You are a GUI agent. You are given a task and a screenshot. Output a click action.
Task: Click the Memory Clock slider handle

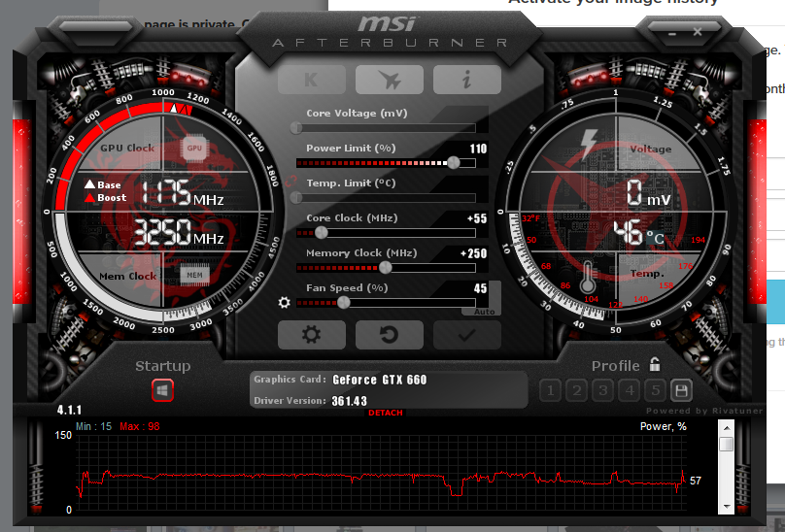(x=386, y=268)
